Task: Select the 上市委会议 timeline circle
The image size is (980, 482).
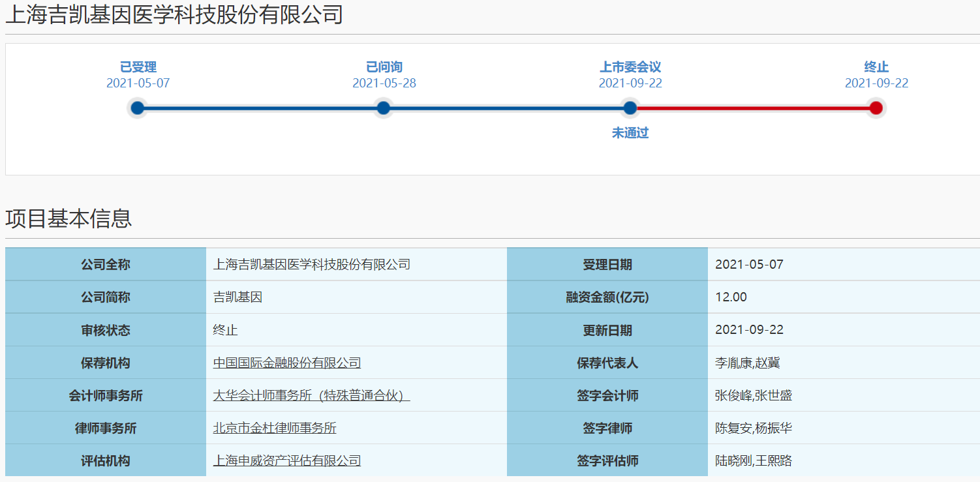Action: [x=630, y=108]
